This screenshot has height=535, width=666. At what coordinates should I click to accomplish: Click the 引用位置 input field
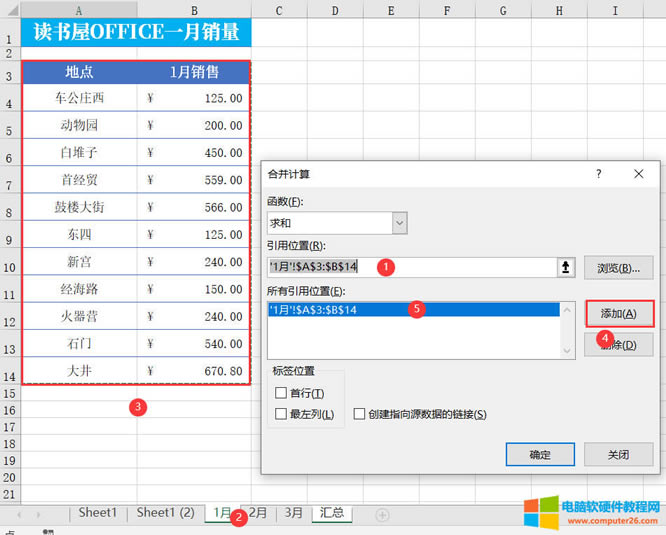click(410, 267)
